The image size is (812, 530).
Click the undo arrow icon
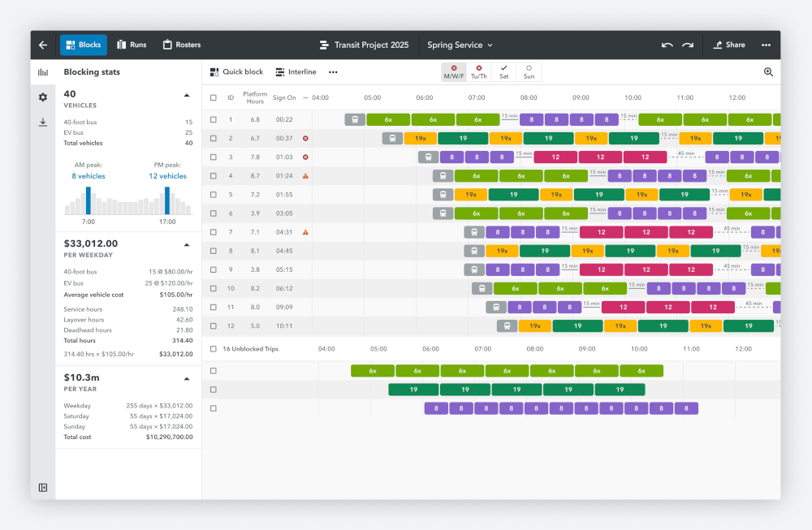tap(667, 45)
